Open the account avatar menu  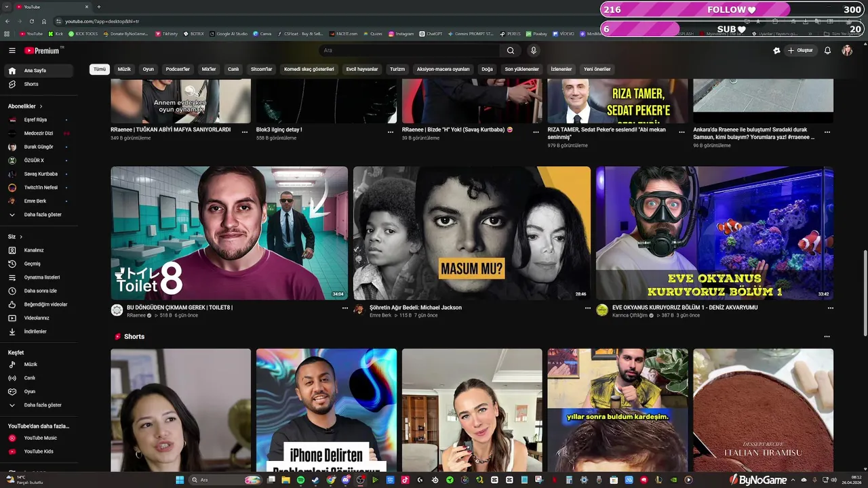[847, 50]
